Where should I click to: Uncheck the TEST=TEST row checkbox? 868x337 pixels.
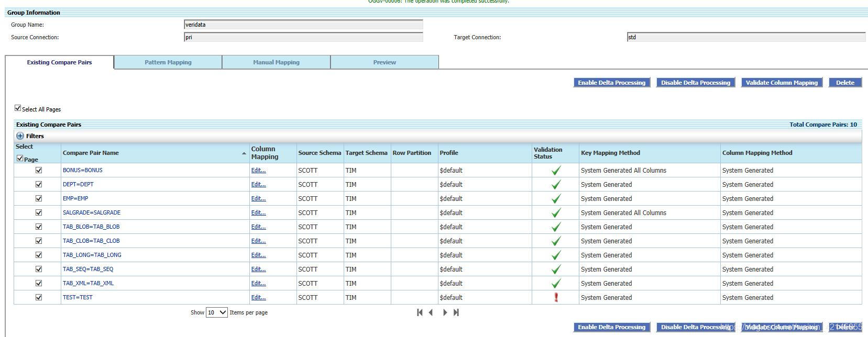39,297
